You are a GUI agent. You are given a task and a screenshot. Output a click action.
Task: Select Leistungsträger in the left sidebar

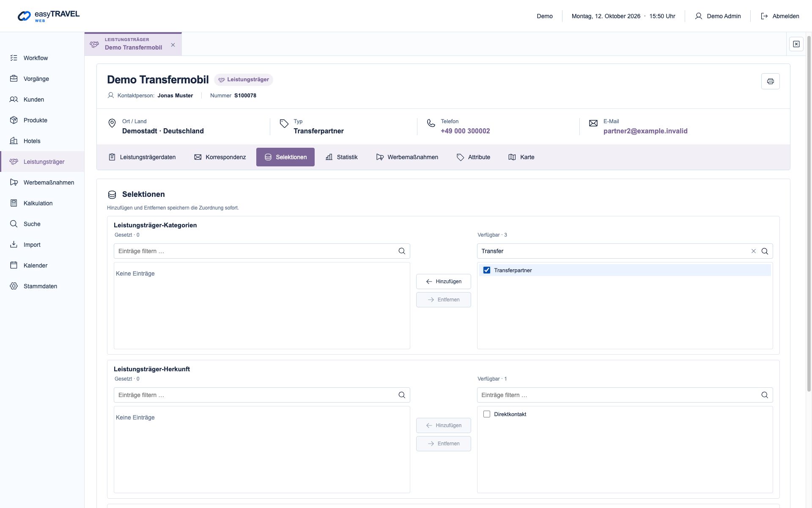pyautogui.click(x=42, y=162)
